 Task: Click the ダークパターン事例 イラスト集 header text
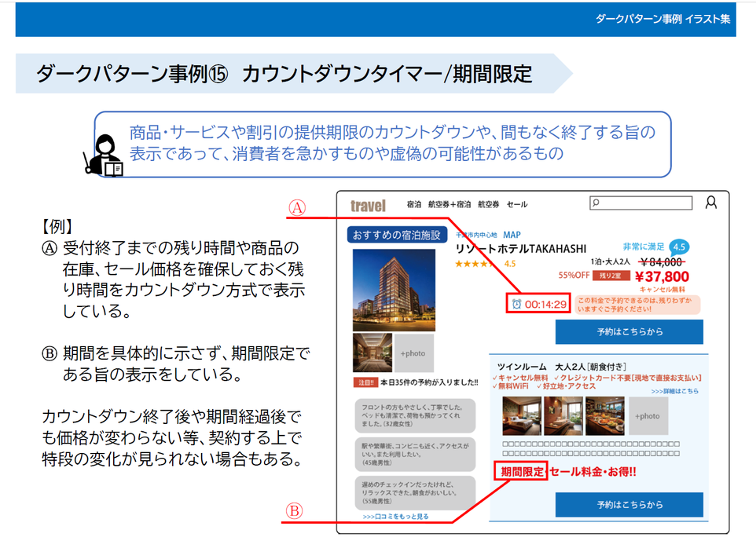coord(662,19)
